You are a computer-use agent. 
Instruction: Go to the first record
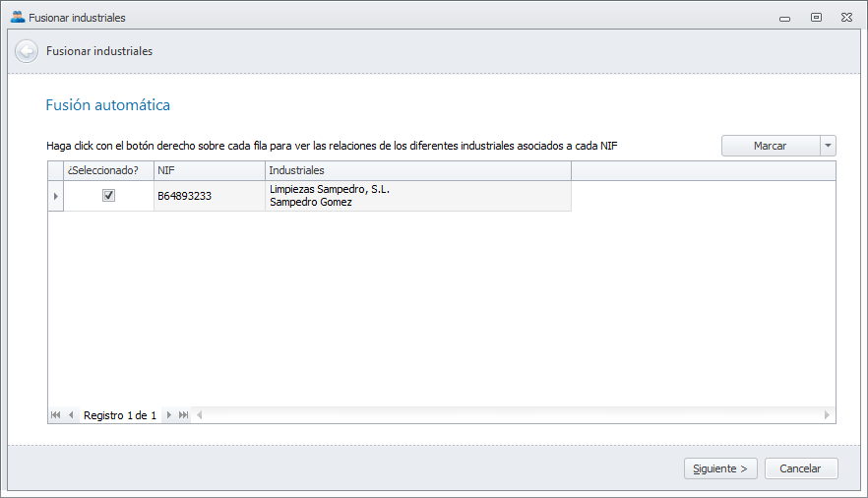coord(56,415)
